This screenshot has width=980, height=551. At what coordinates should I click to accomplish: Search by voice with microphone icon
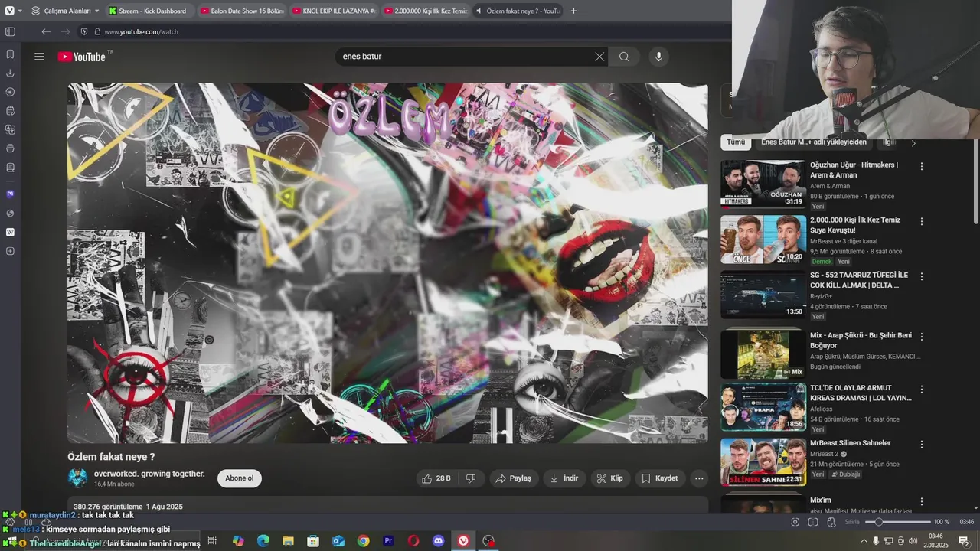pyautogui.click(x=658, y=56)
